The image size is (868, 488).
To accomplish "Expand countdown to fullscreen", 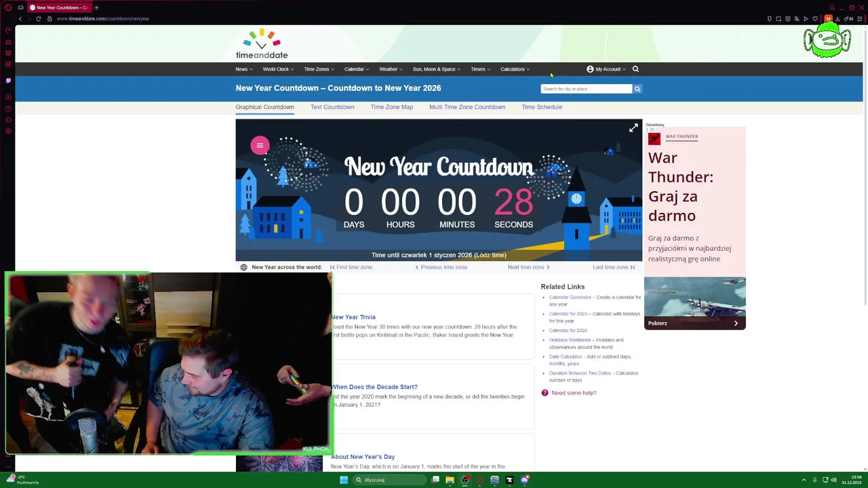I will click(x=633, y=127).
